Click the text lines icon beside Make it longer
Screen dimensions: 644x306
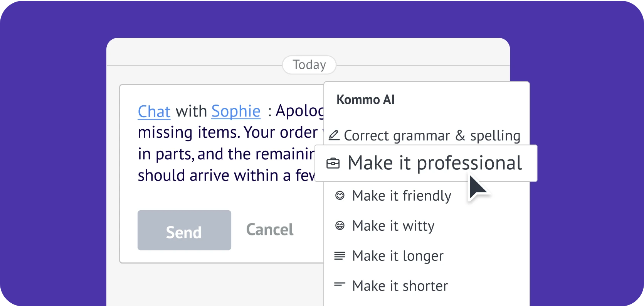pyautogui.click(x=340, y=255)
